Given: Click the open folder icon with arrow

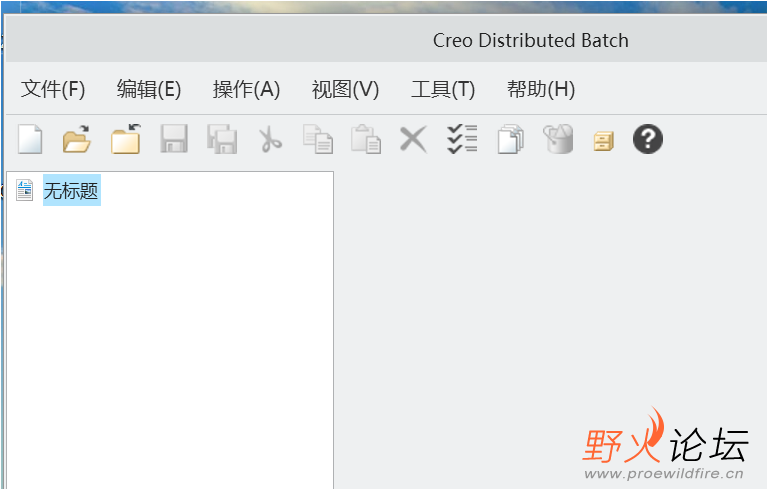Looking at the screenshot, I should point(77,139).
